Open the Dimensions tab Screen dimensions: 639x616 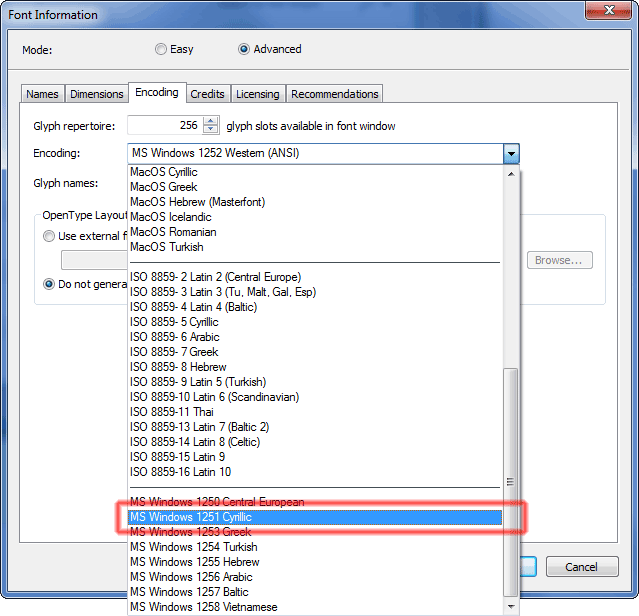click(96, 94)
